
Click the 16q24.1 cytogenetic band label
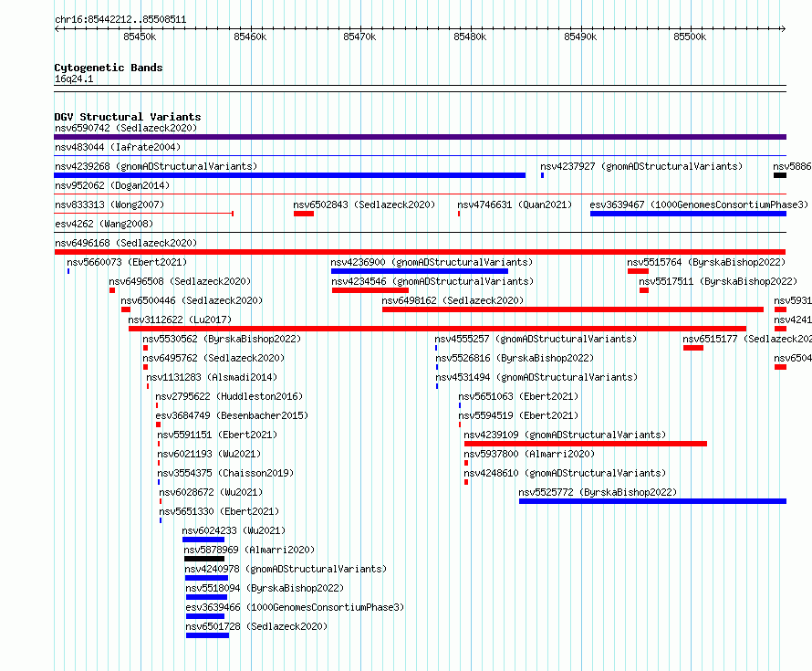click(x=74, y=79)
